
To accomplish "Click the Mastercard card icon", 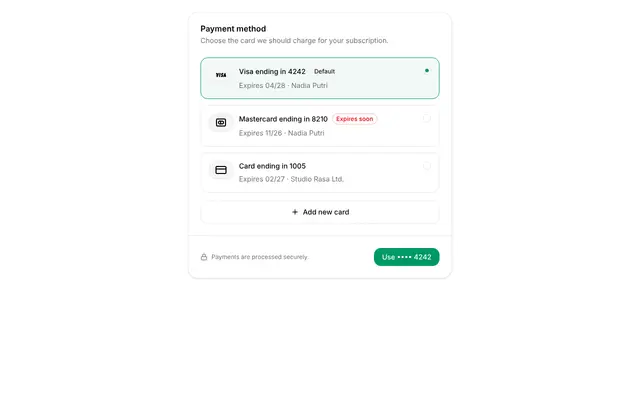I will coord(221,122).
